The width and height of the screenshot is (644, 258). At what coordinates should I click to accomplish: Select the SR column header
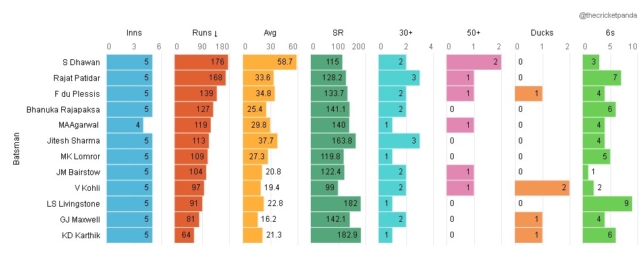click(338, 33)
